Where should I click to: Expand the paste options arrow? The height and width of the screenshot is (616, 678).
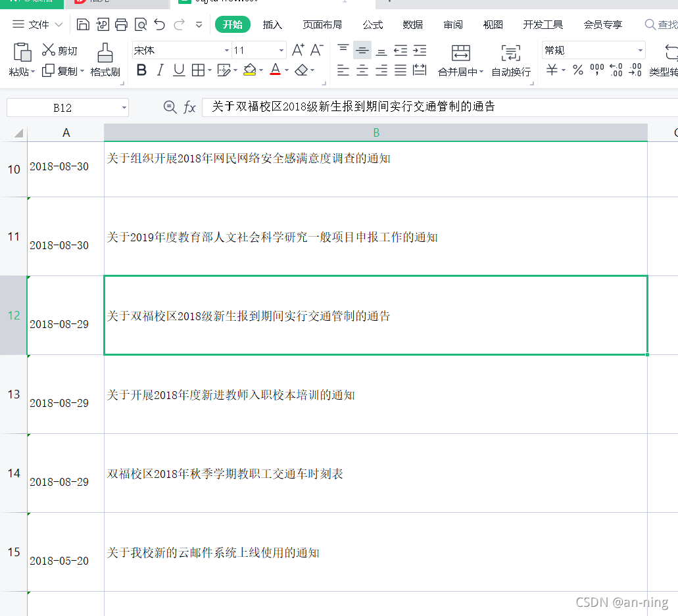click(32, 72)
